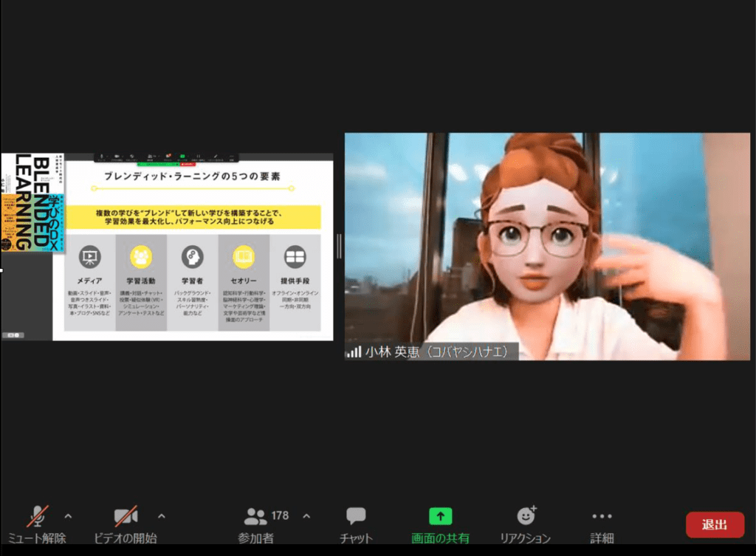
Task: Open reactions (リアクション) smiley icon
Action: tap(526, 516)
